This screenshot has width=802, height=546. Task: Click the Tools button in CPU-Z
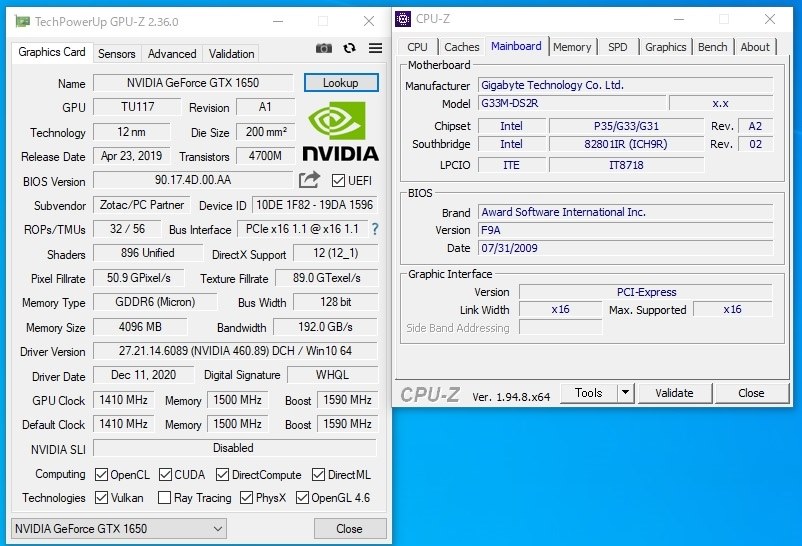(x=588, y=393)
